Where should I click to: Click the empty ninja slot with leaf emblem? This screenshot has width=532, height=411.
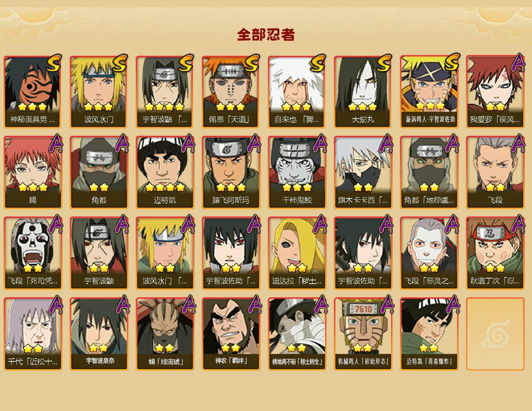(495, 334)
